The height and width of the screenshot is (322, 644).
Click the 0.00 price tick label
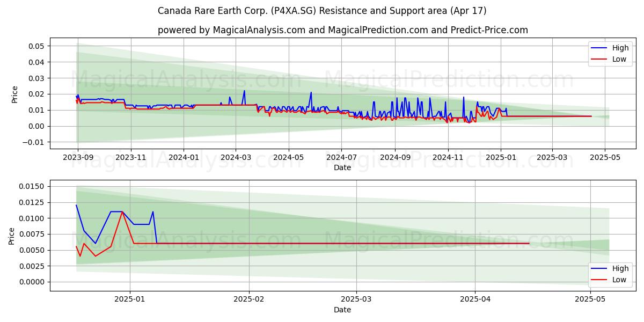pos(36,126)
